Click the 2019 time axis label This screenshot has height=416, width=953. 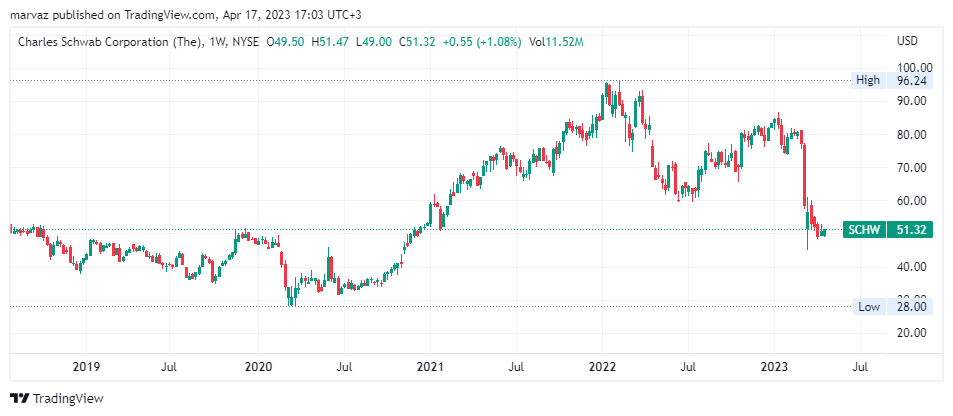(x=86, y=367)
